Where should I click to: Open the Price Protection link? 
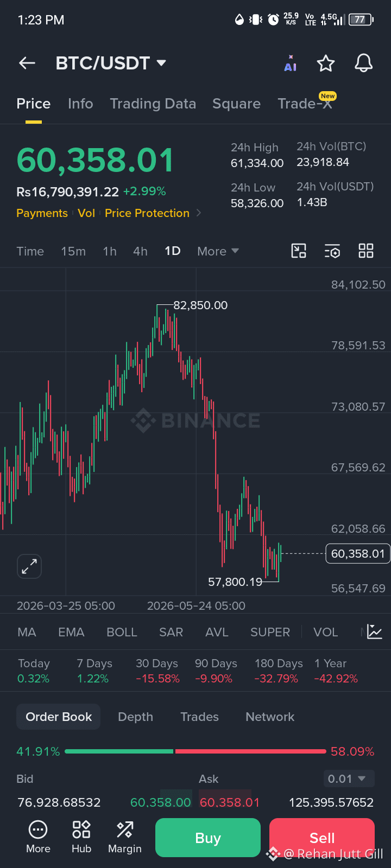pyautogui.click(x=147, y=213)
